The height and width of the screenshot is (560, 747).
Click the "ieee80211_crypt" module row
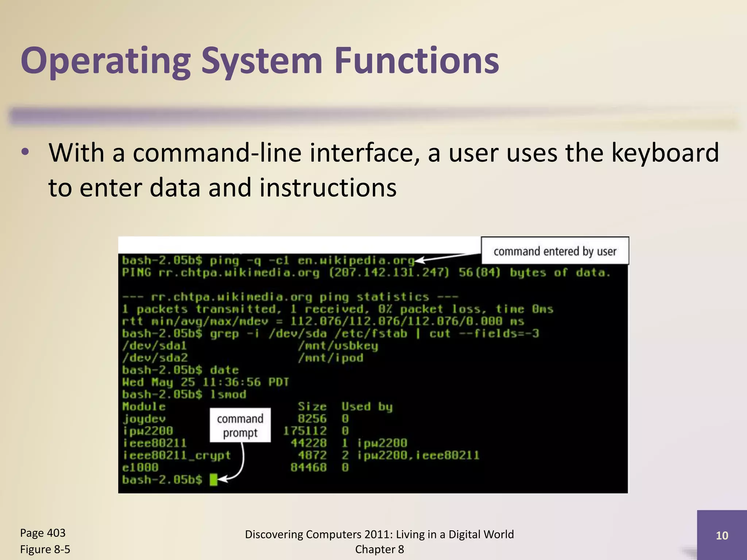pos(301,455)
